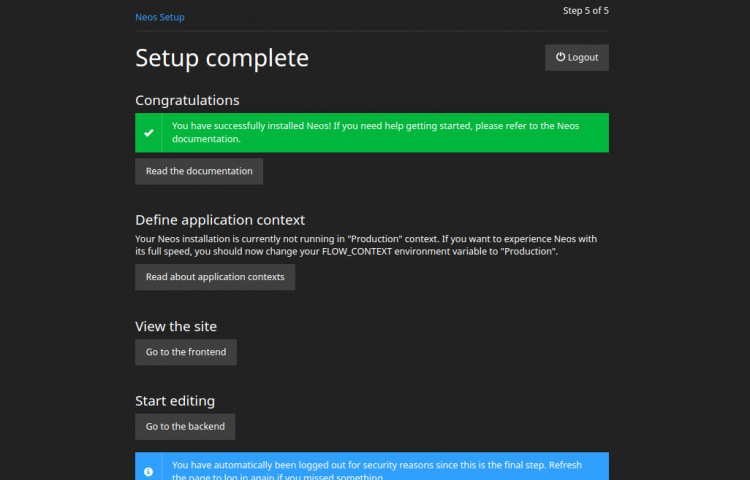Screen dimensions: 750x480
Task: Click the automatically logged out notice text
Action: pos(380,466)
